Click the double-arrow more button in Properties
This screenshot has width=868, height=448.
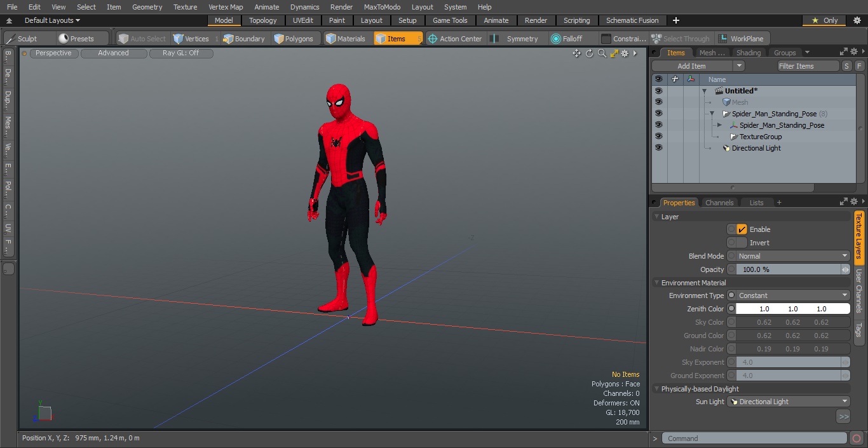tap(843, 417)
